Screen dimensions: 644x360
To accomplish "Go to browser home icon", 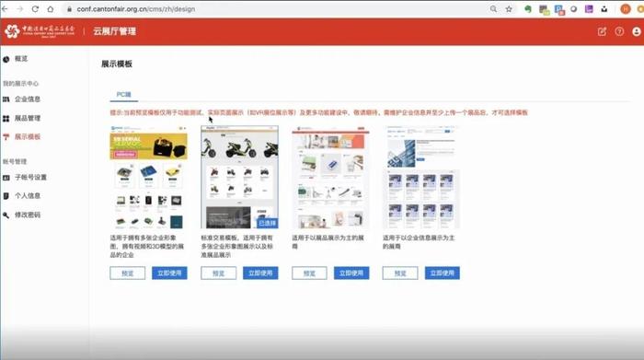I will (50, 8).
